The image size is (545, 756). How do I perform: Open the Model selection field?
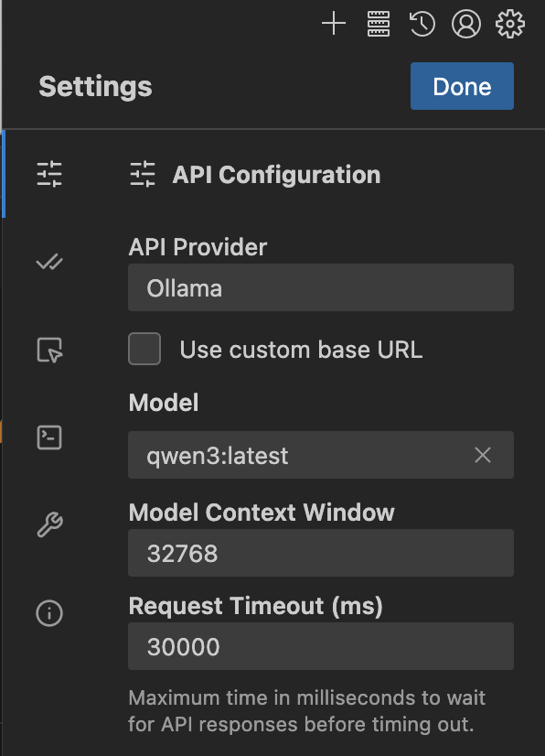click(302, 455)
